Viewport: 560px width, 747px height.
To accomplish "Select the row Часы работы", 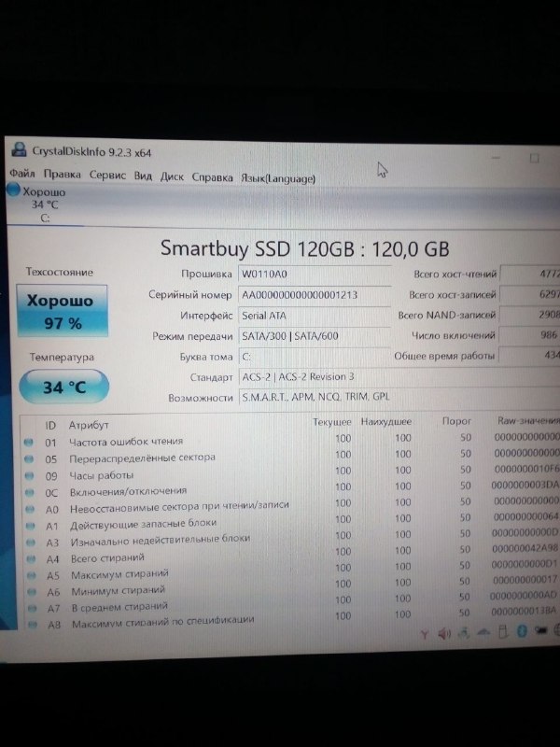I will (x=290, y=472).
